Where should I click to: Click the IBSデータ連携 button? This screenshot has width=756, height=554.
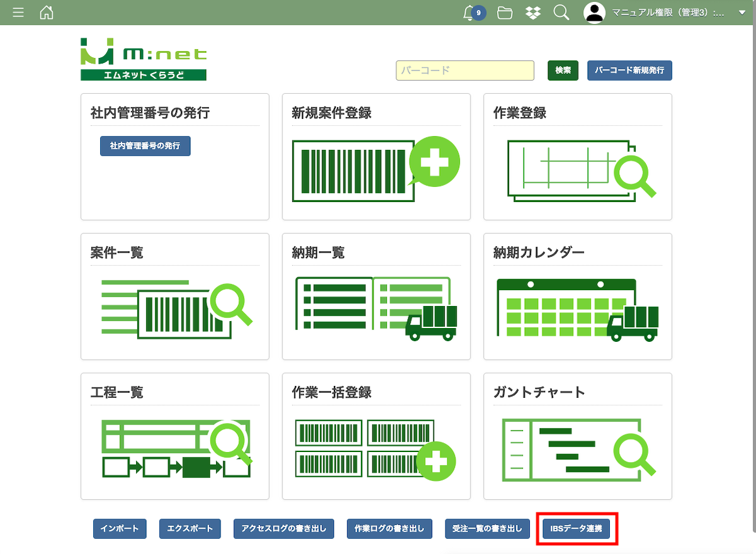point(576,529)
